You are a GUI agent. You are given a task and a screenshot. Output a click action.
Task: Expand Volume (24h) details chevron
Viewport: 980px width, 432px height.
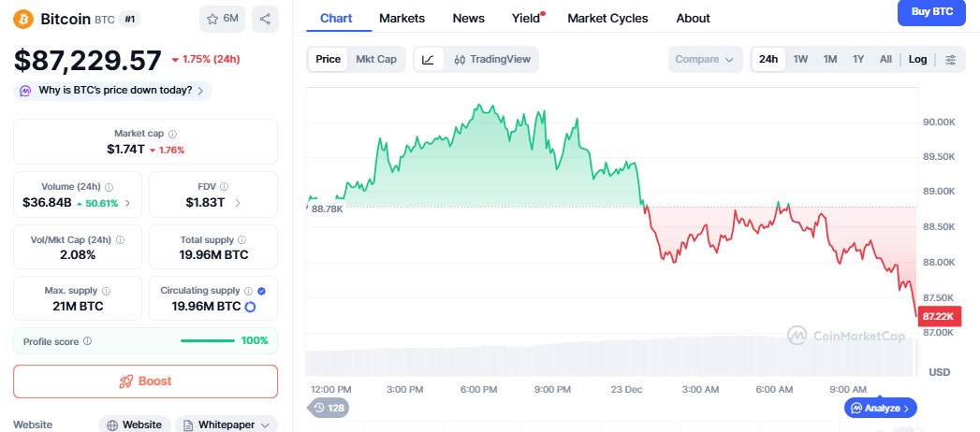pyautogui.click(x=127, y=203)
